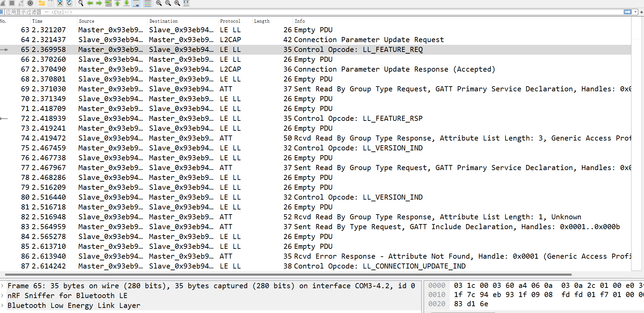644x313 pixels.
Task: Sort by the Source column header
Action: tap(112, 21)
